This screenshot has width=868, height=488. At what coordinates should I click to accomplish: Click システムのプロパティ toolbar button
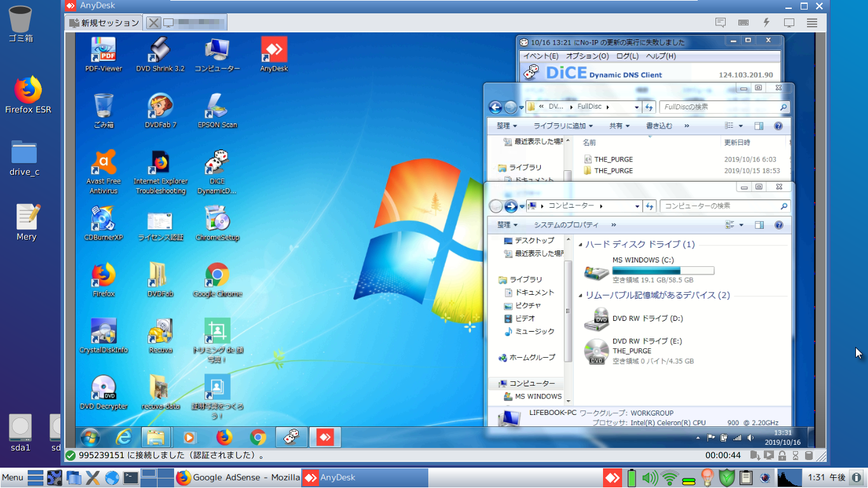(566, 225)
